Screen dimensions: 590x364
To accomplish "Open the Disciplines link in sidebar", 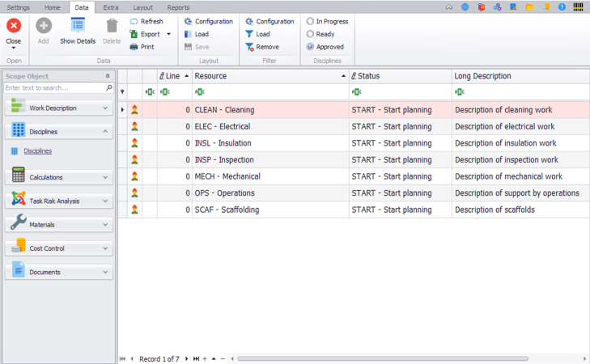I will [37, 150].
